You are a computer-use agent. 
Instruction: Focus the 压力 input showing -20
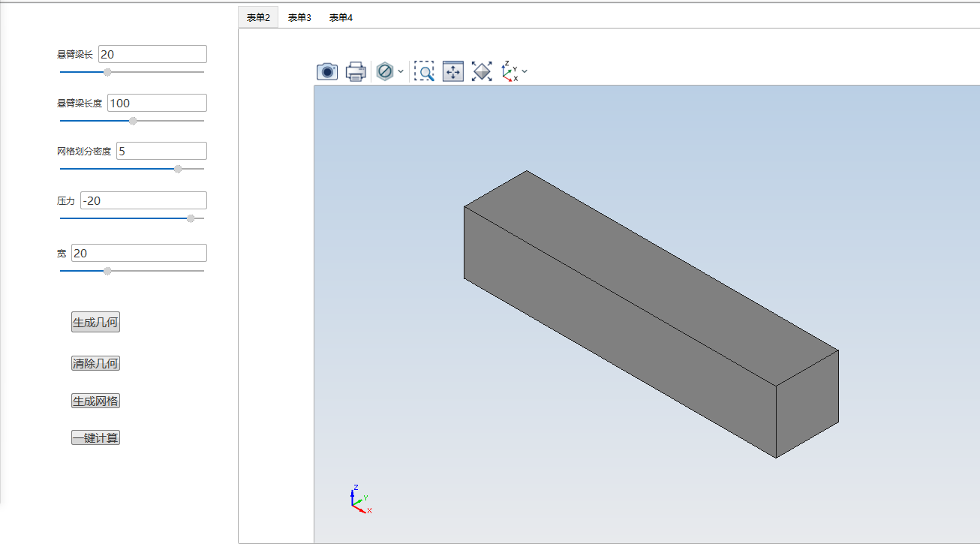(x=143, y=200)
